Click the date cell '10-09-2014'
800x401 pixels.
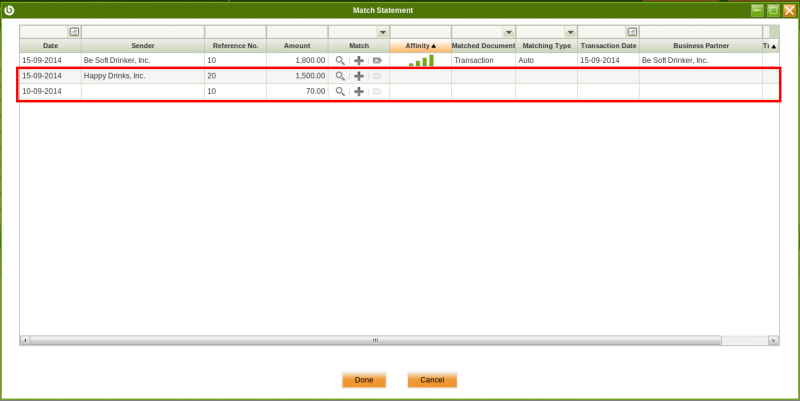point(51,91)
